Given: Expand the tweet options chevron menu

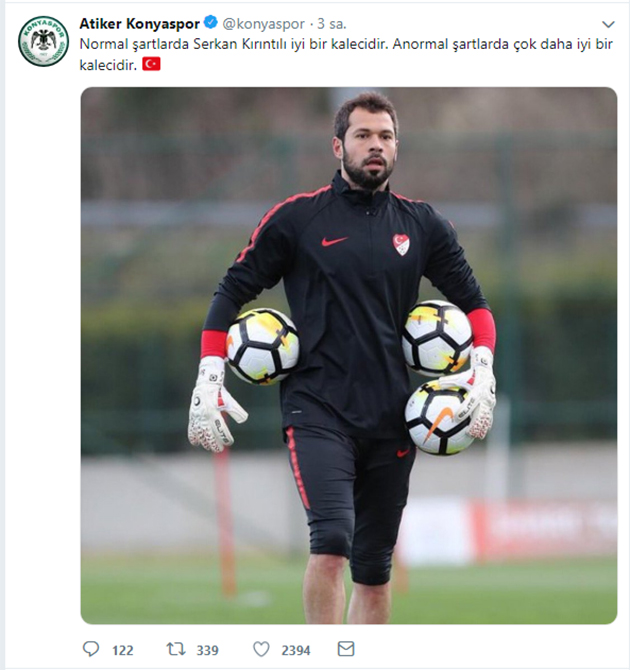Looking at the screenshot, I should point(608,24).
